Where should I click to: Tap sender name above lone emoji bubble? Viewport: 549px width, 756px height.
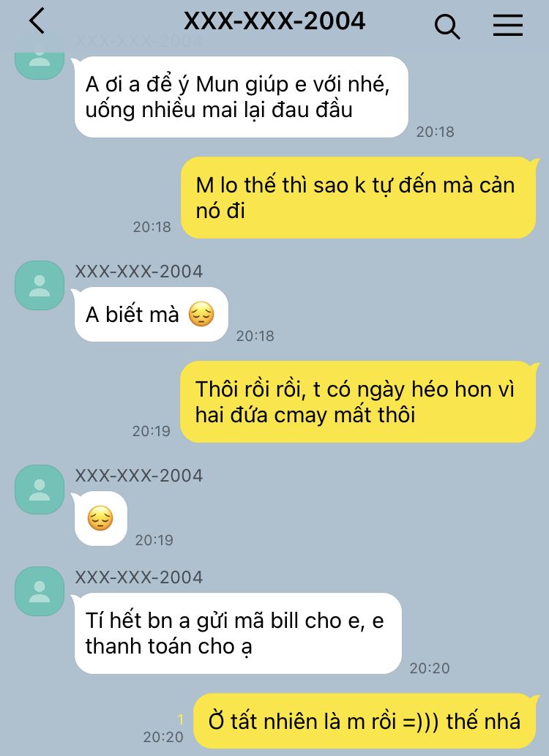[139, 476]
